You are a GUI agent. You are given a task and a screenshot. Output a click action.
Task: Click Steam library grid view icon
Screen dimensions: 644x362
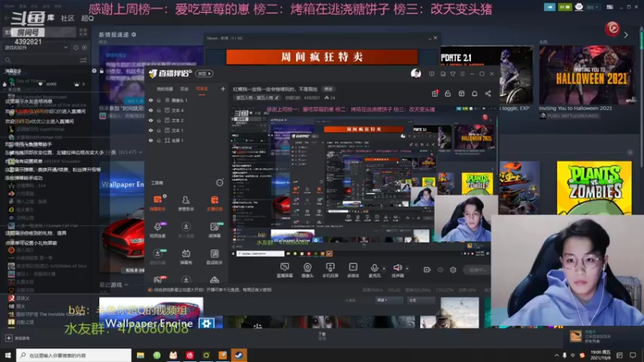[x=84, y=32]
